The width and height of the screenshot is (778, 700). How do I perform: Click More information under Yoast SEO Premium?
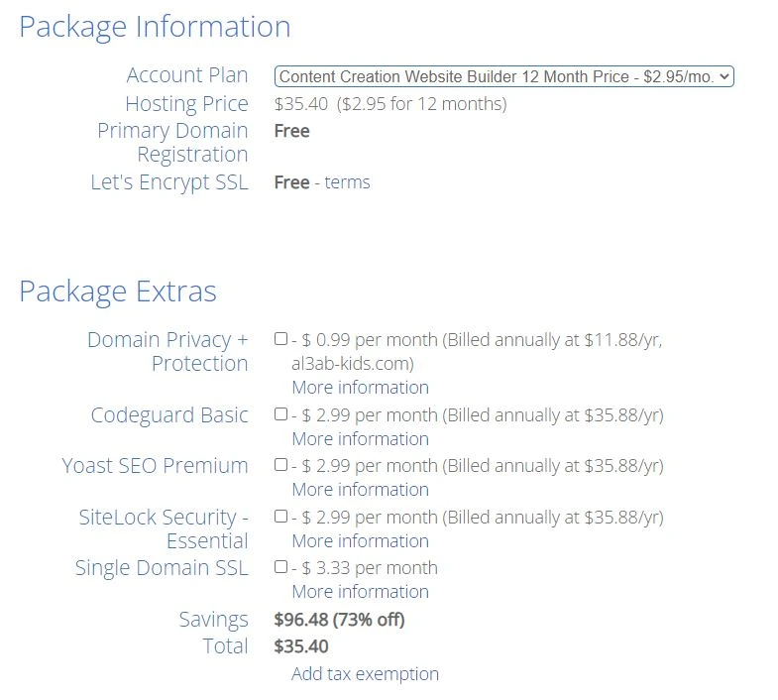click(360, 489)
